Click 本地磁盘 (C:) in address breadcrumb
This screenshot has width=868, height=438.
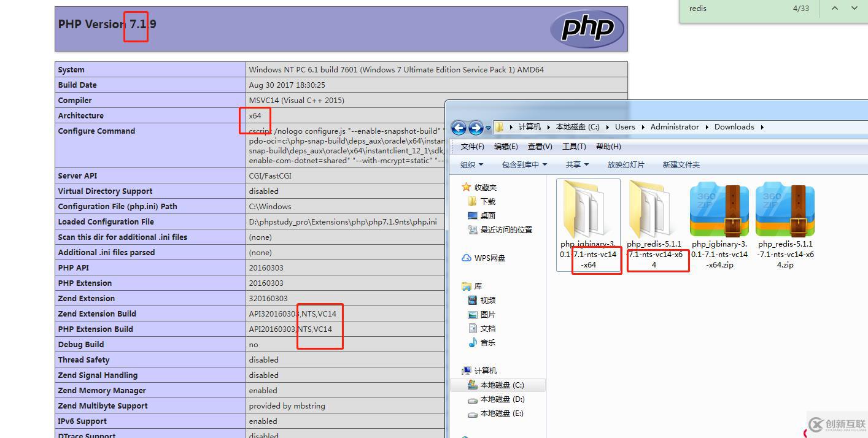578,127
